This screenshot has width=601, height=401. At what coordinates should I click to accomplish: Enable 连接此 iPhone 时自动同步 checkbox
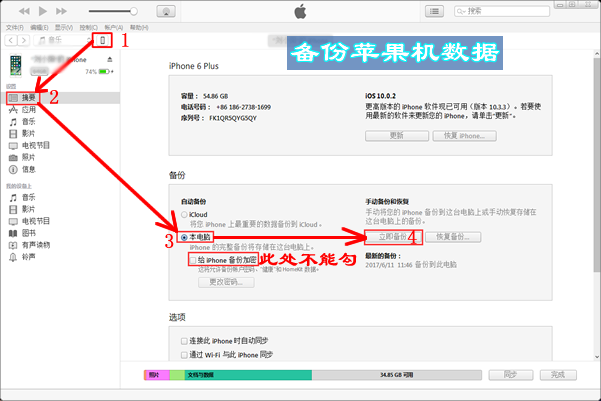pyautogui.click(x=184, y=341)
